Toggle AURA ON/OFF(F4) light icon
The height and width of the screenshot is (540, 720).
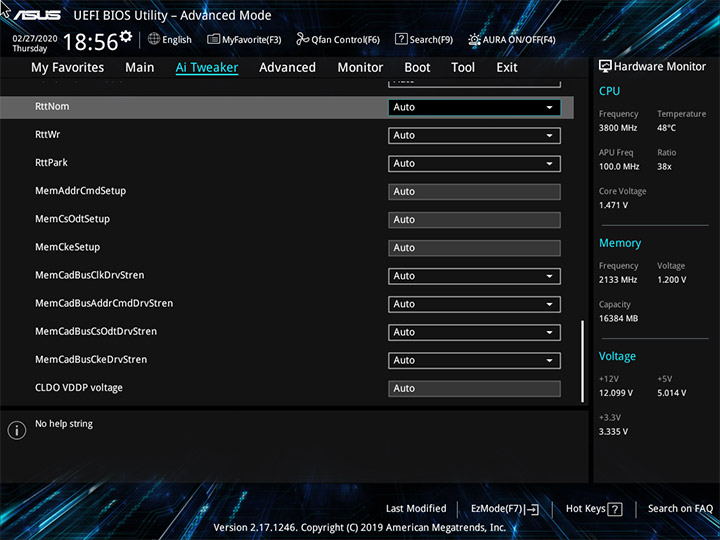(474, 39)
